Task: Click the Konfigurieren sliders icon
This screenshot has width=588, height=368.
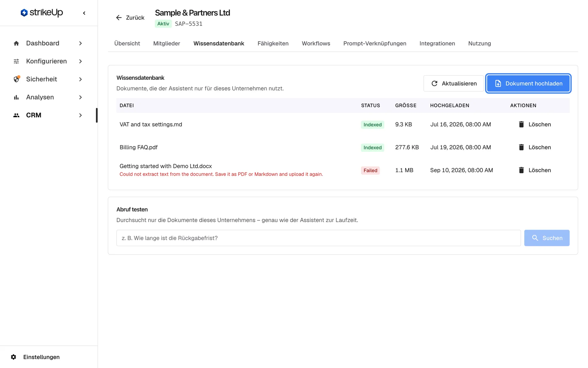Action: pos(16,61)
